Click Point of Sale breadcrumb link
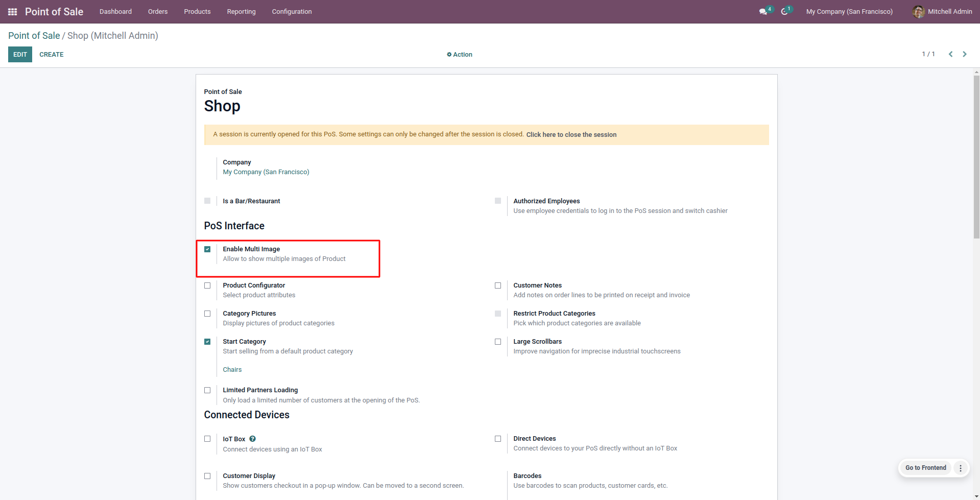 click(34, 36)
